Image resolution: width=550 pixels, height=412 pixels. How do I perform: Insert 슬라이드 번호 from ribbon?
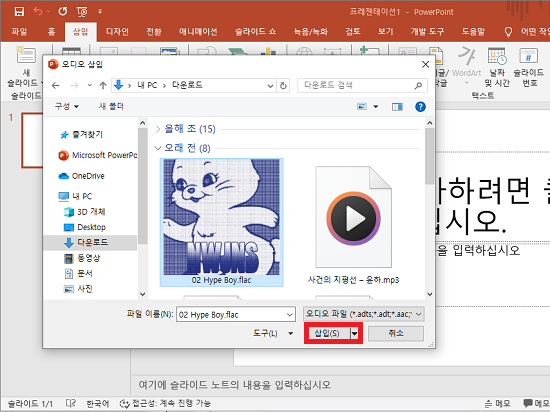529,67
